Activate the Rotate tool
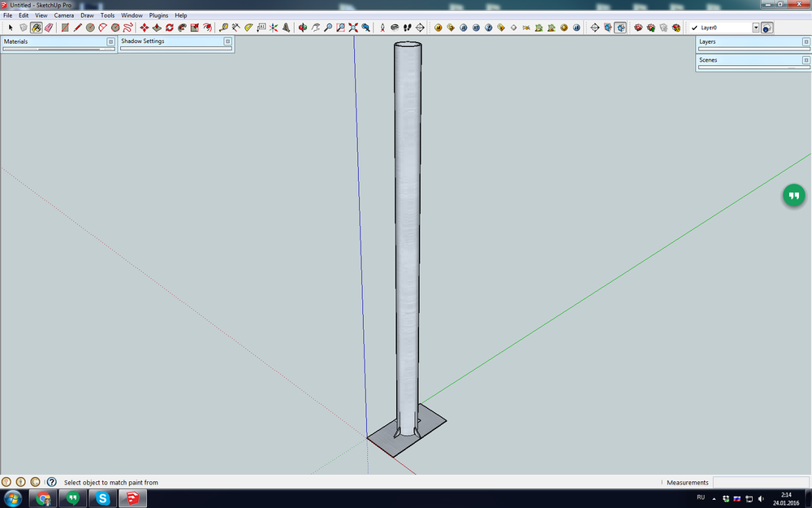Viewport: 812px width, 508px height. tap(170, 28)
